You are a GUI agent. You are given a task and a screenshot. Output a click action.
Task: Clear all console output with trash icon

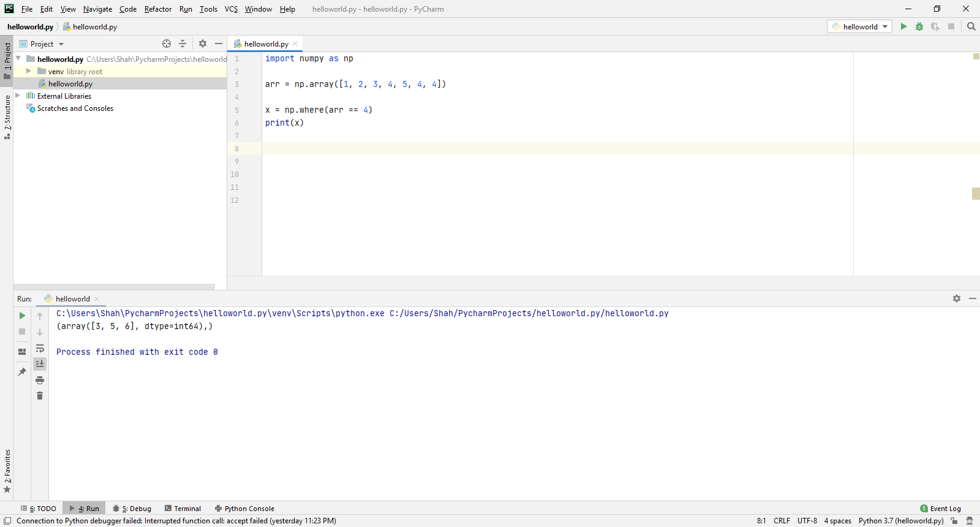point(40,396)
